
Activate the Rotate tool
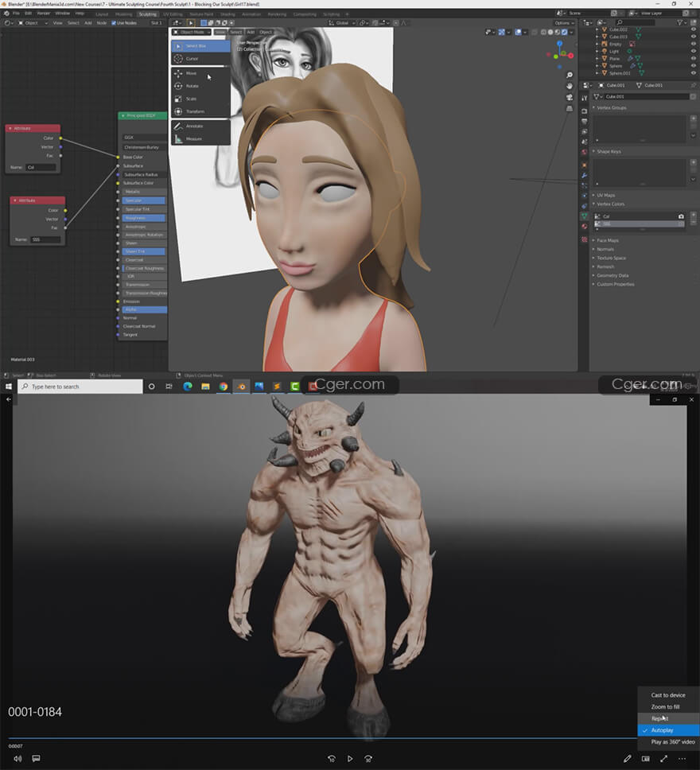[x=200, y=86]
